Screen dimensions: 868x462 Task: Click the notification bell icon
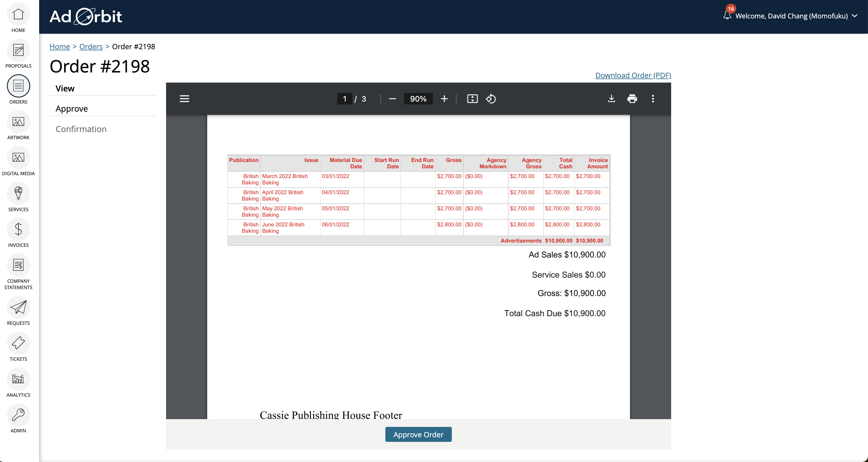(727, 16)
